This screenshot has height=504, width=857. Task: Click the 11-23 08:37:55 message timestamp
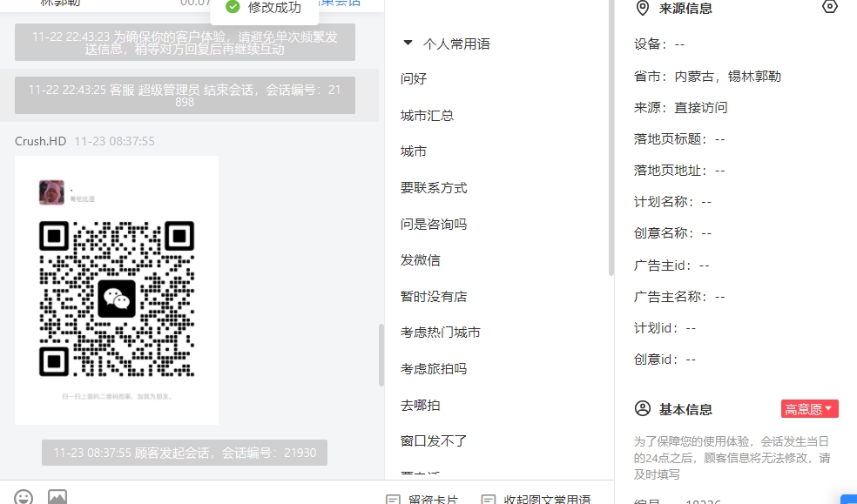click(x=114, y=141)
